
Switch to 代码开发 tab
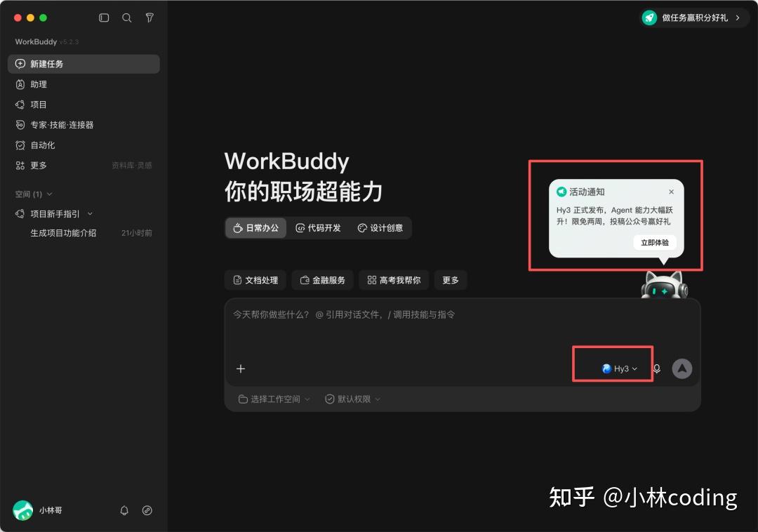click(x=318, y=227)
